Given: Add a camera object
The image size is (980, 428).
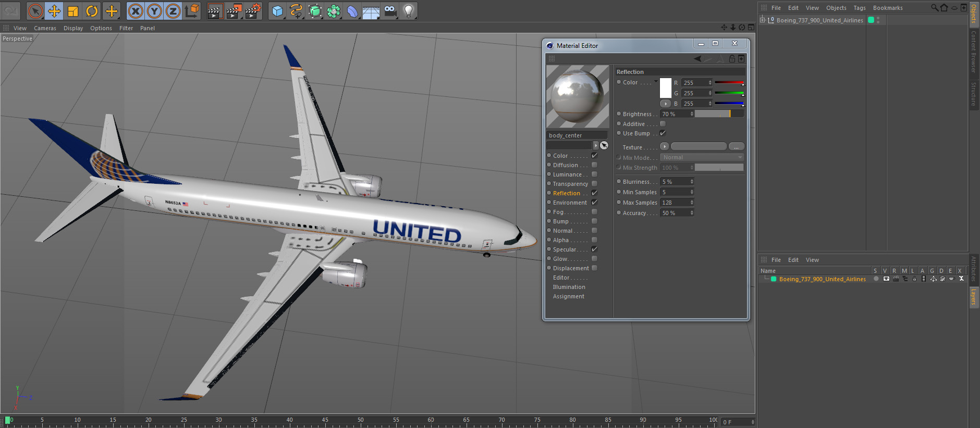Looking at the screenshot, I should point(390,11).
